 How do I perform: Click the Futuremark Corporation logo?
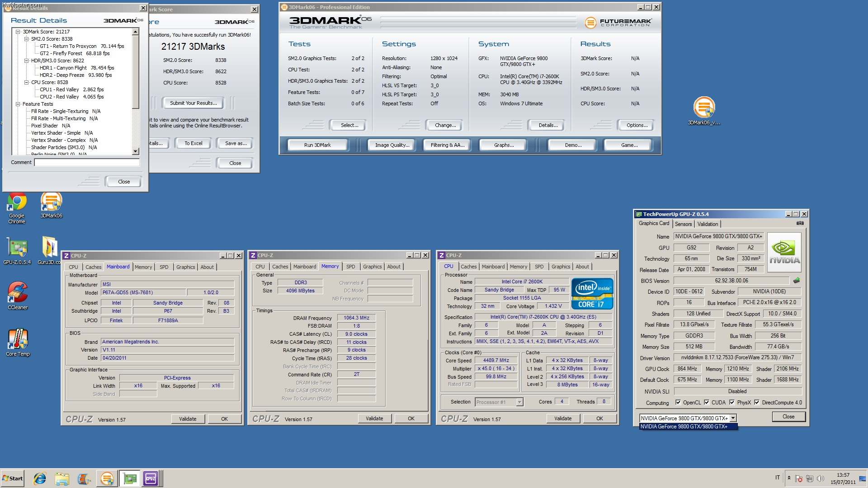[618, 22]
